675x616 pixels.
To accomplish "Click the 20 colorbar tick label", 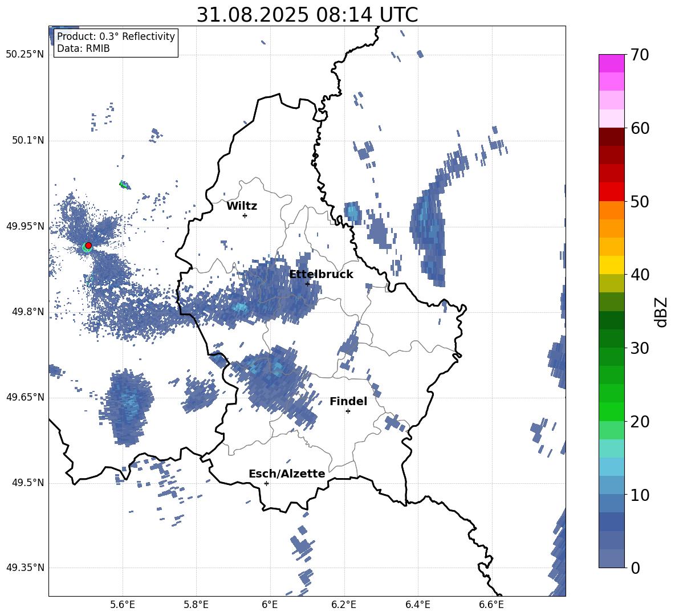I will (x=640, y=422).
